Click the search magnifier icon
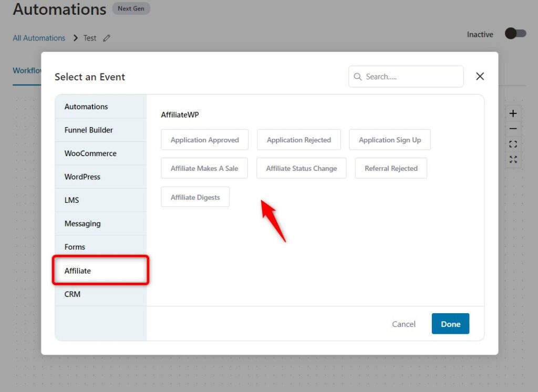 pos(357,77)
